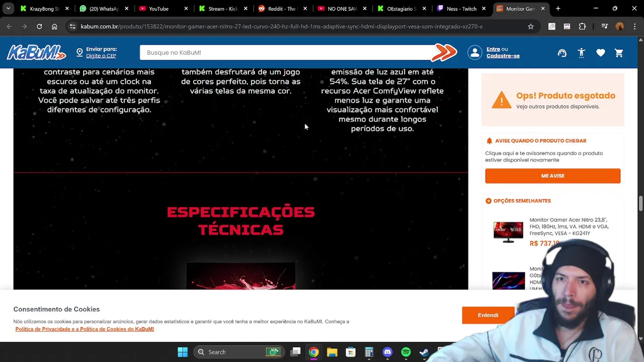Image resolution: width=644 pixels, height=362 pixels.
Task: Open Microsoft Store from the taskbar
Action: [x=351, y=352]
